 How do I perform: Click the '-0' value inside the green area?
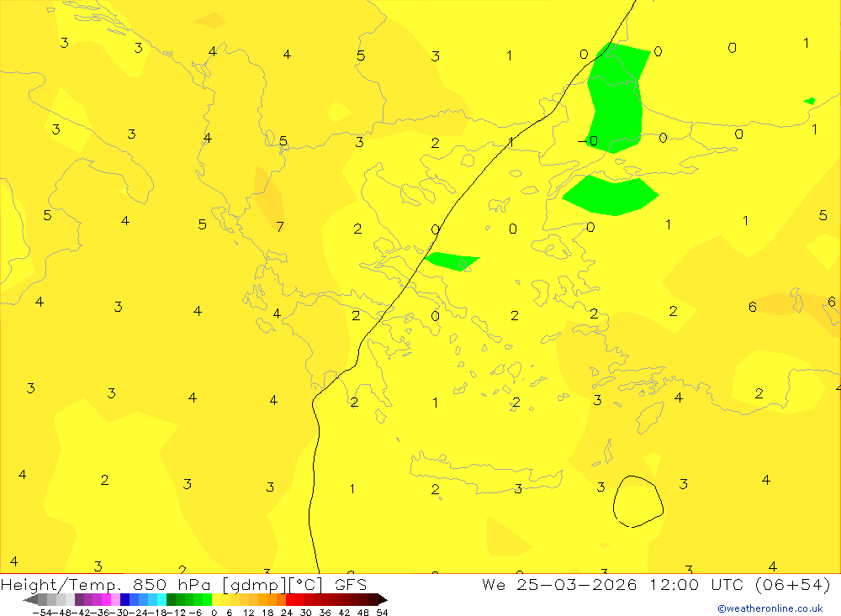click(x=588, y=141)
